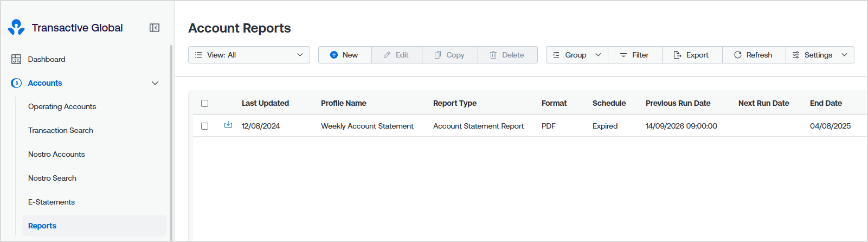The width and height of the screenshot is (868, 242).
Task: Click the Dashboard calendar icon
Action: (x=16, y=59)
